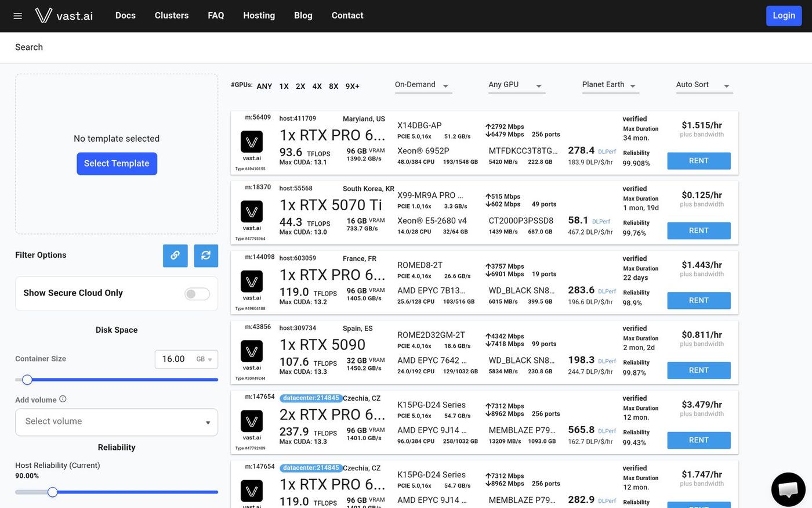
Task: Click the Container Size 16.00 input field
Action: [x=175, y=359]
